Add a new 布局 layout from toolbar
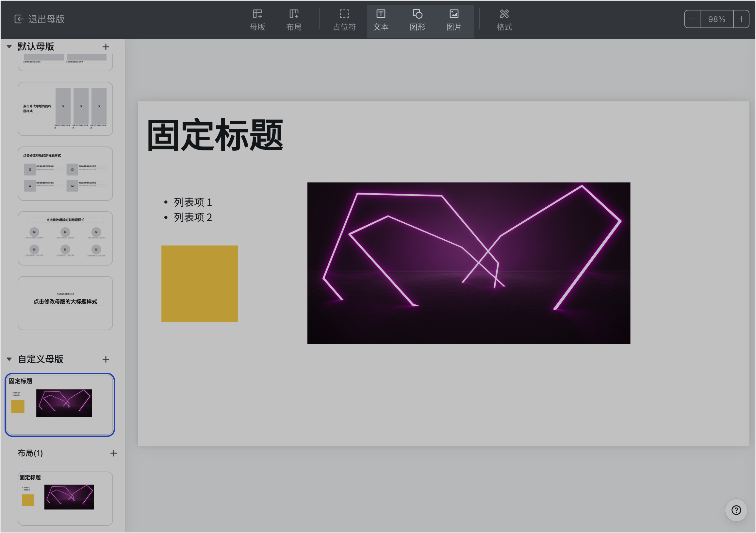Viewport: 756px width, 533px height. click(x=294, y=20)
